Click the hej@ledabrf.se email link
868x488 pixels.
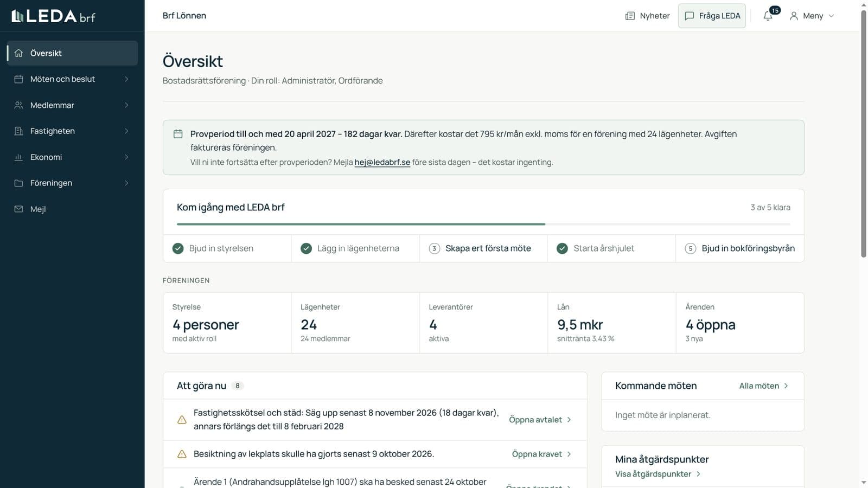(382, 162)
